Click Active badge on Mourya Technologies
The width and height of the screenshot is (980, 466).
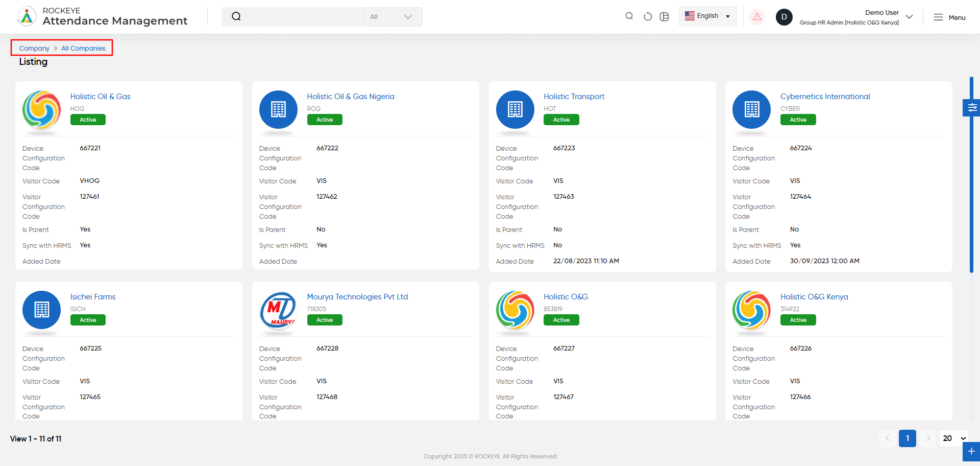(325, 320)
